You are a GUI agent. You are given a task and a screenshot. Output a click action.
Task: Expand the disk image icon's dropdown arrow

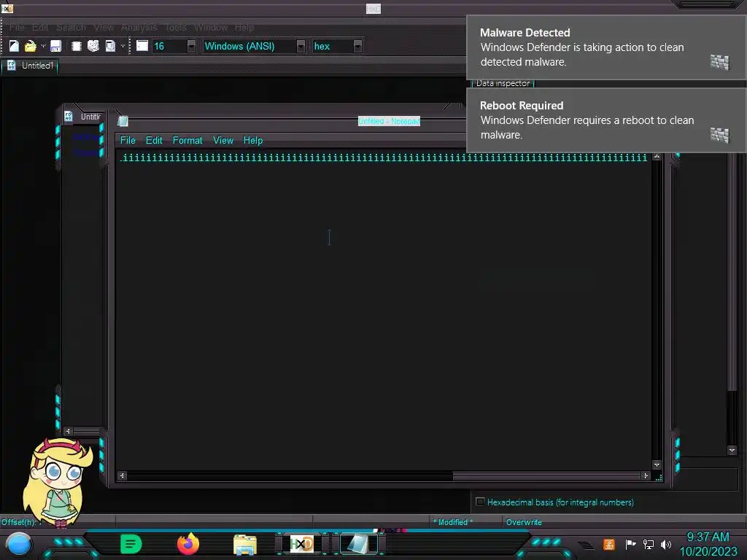click(123, 46)
